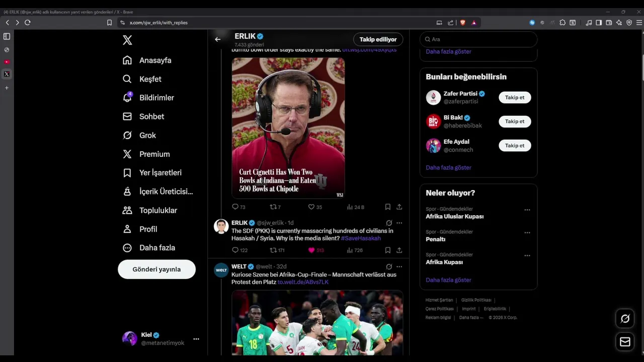Open Brave sidebar panel toggle
Screen dimensions: 644x362
(599, 23)
